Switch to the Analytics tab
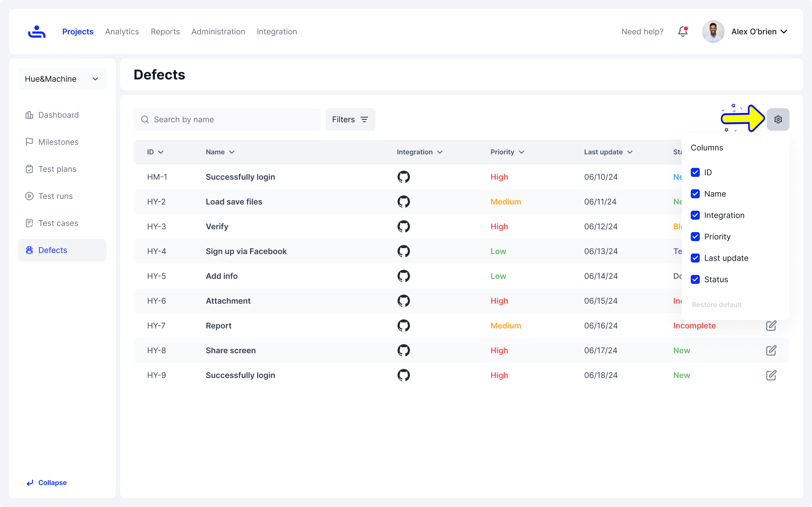812x507 pixels. click(x=122, y=32)
